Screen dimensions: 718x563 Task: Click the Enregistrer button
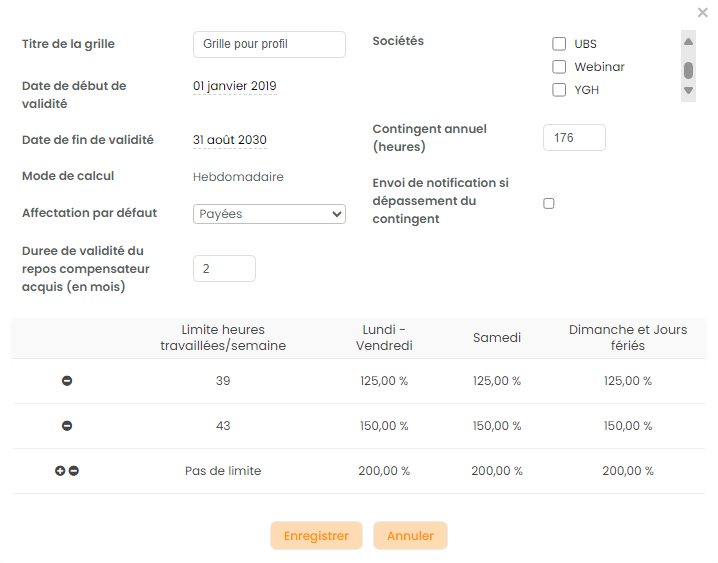pyautogui.click(x=316, y=536)
